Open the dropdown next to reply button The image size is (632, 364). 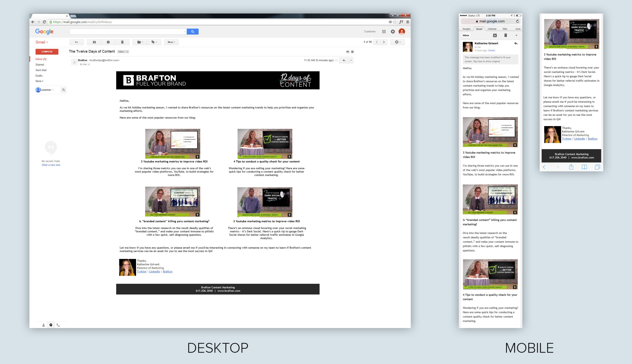[x=351, y=60]
